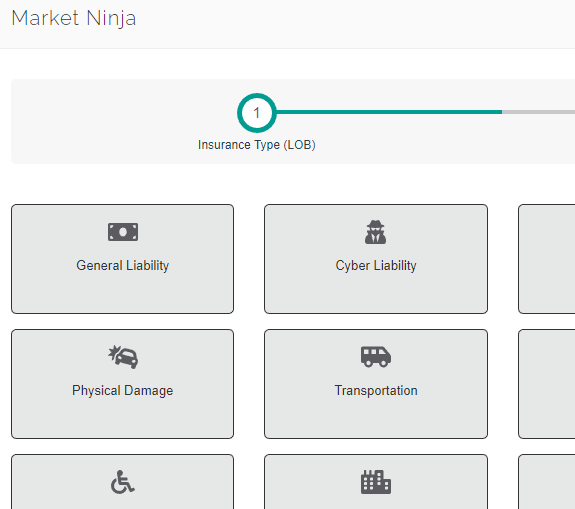This screenshot has height=509, width=575.
Task: Choose the Cyber Liability option label
Action: (x=376, y=266)
